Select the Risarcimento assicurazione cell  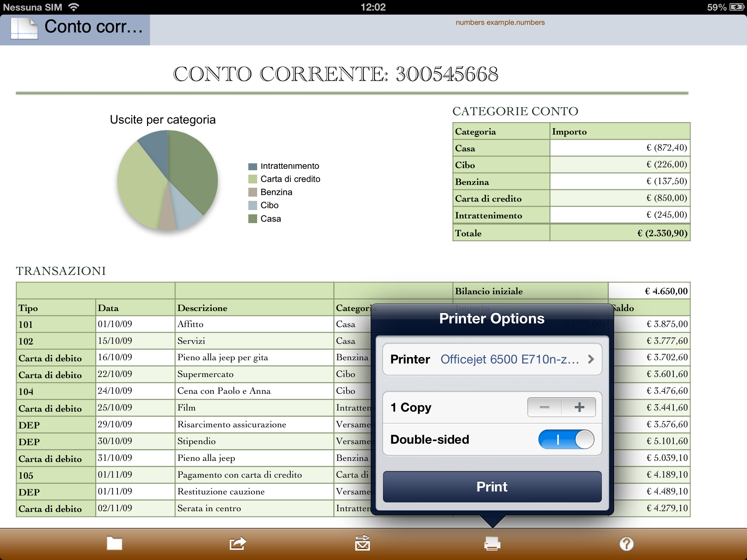(x=254, y=425)
